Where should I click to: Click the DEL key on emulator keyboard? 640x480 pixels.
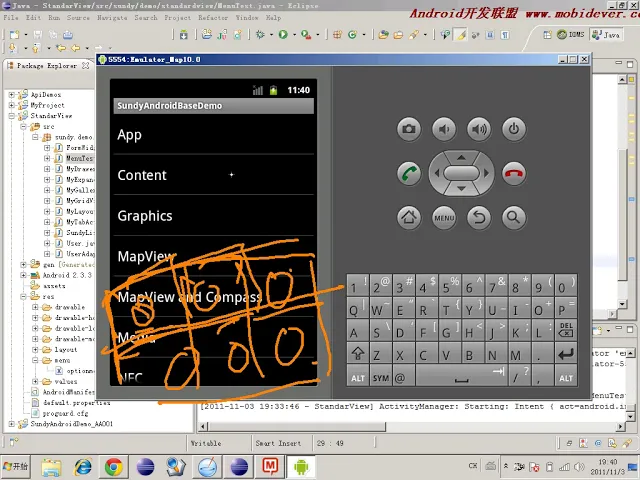click(566, 329)
